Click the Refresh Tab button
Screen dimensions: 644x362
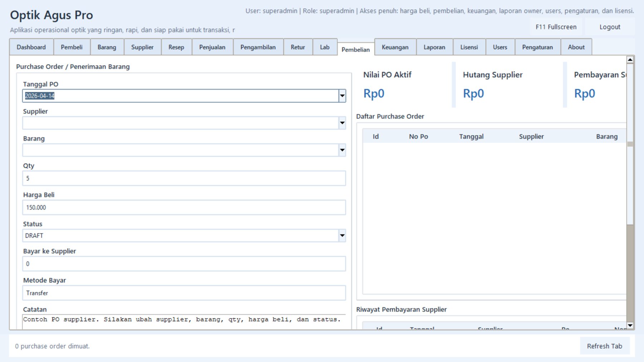pyautogui.click(x=604, y=346)
